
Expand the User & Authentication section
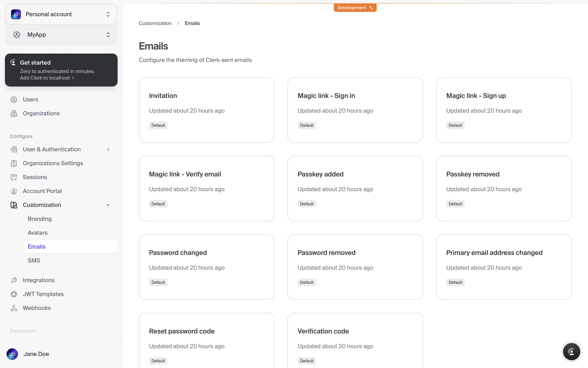(108, 149)
